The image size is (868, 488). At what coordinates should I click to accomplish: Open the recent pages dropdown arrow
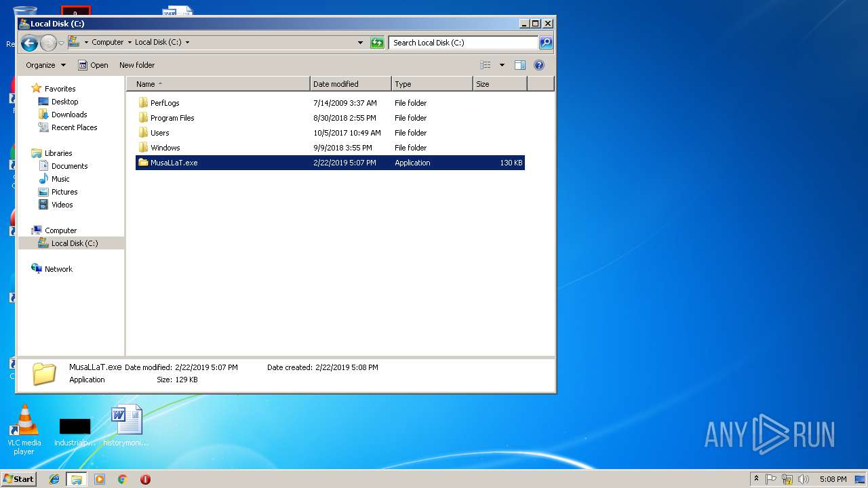pos(61,43)
